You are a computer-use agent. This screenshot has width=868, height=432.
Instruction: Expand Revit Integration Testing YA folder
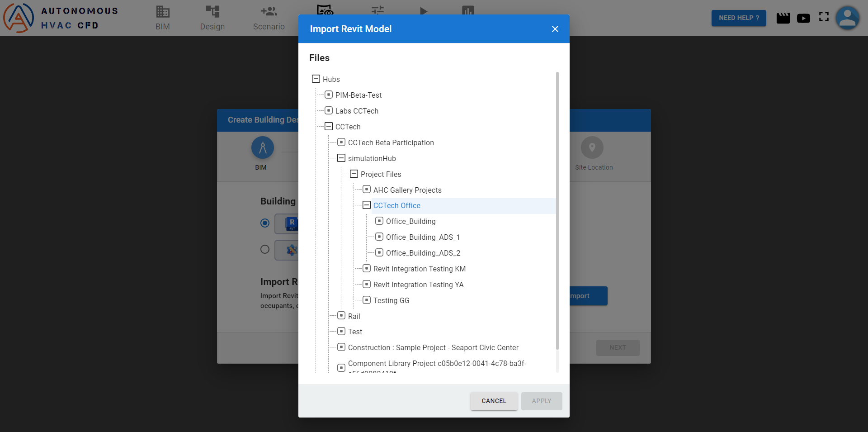367,285
